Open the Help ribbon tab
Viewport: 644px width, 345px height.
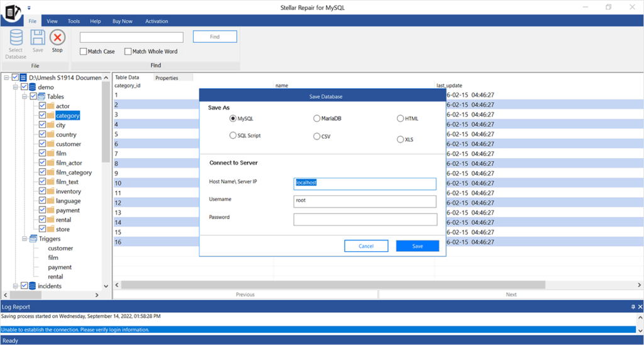coord(96,21)
